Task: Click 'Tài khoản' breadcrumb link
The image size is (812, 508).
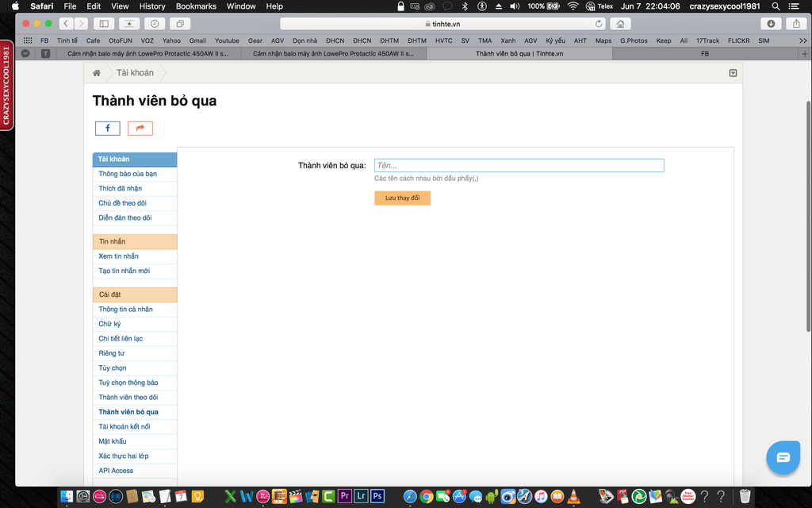Action: tap(135, 72)
